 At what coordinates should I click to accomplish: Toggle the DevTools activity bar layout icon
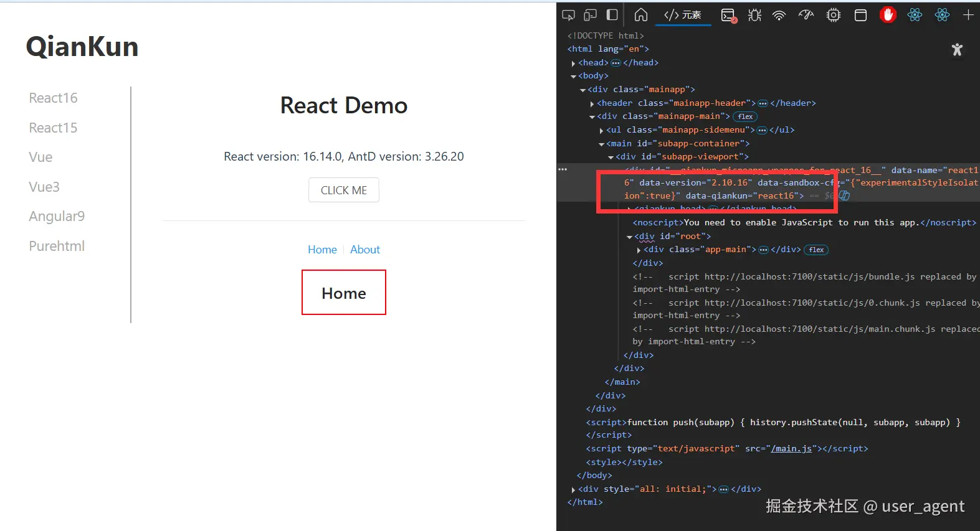point(612,15)
